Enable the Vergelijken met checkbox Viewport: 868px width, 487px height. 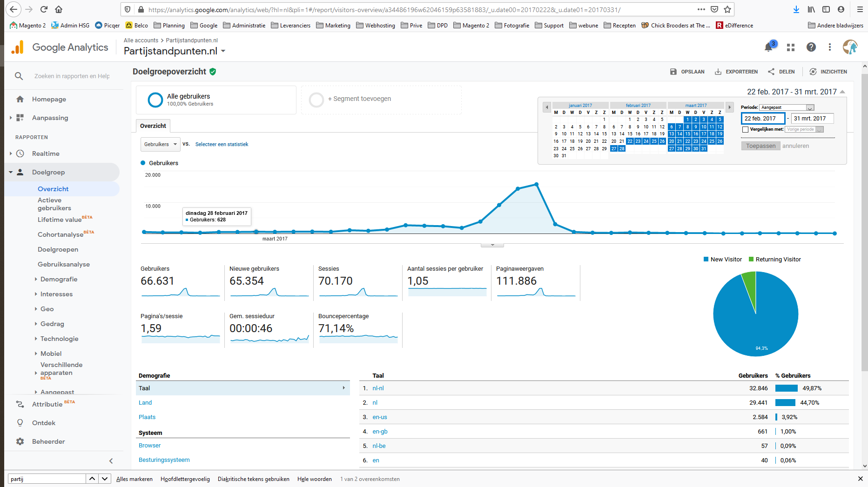[745, 129]
